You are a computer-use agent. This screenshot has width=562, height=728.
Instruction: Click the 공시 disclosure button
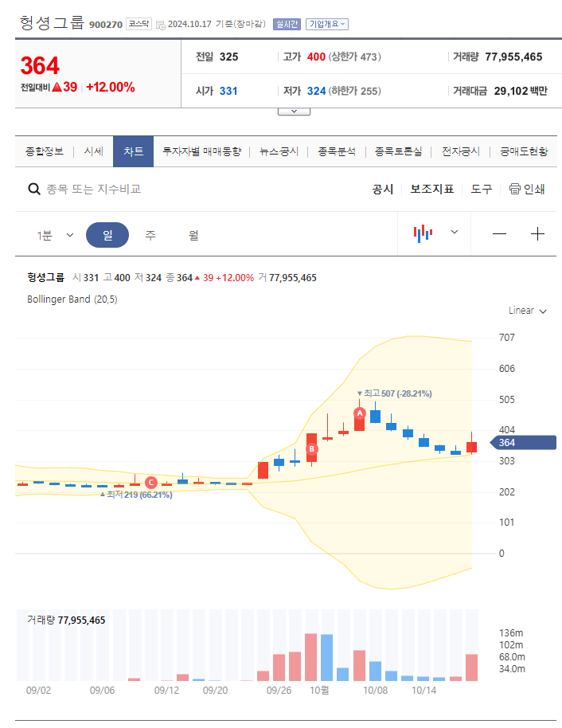tap(382, 189)
